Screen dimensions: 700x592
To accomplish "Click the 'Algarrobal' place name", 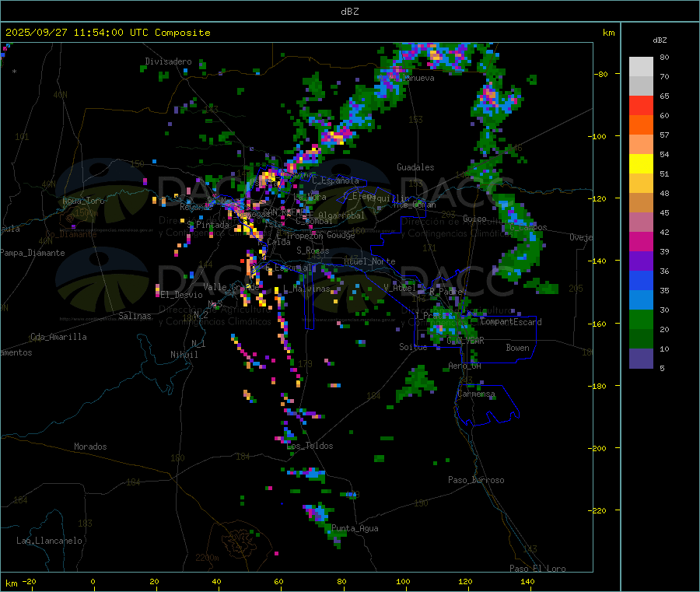I will point(341,215).
